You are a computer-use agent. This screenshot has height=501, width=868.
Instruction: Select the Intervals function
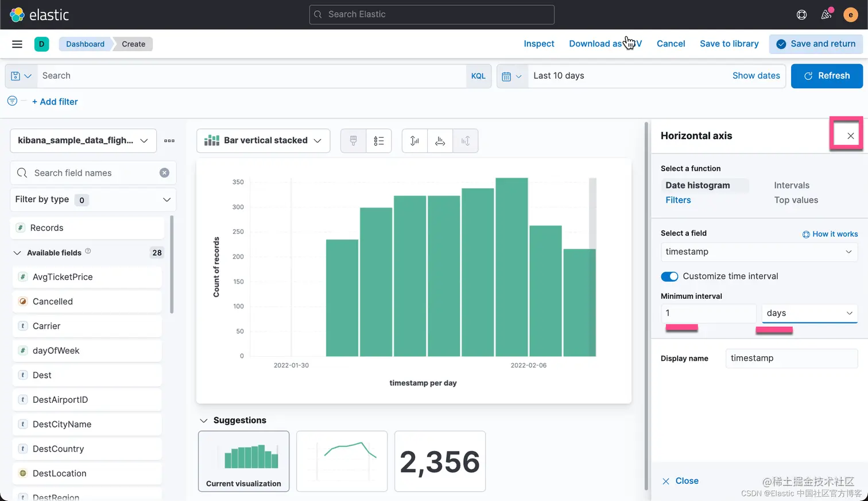point(792,185)
